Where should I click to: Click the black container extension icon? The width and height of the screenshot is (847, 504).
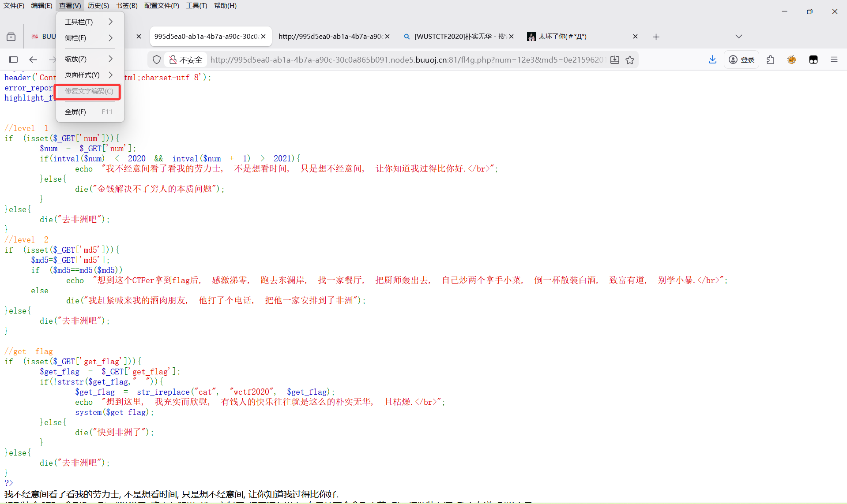pos(813,59)
